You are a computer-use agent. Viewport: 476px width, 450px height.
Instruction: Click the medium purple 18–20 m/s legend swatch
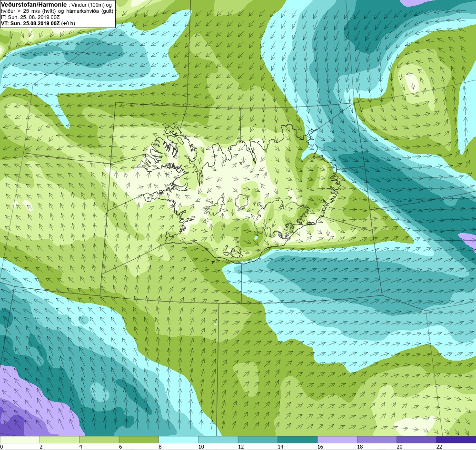377,440
